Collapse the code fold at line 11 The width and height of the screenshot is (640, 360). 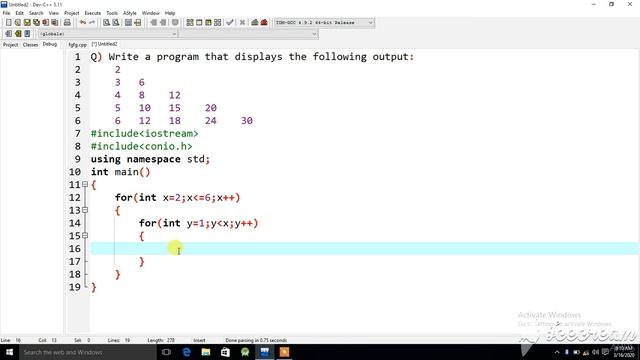pos(85,184)
